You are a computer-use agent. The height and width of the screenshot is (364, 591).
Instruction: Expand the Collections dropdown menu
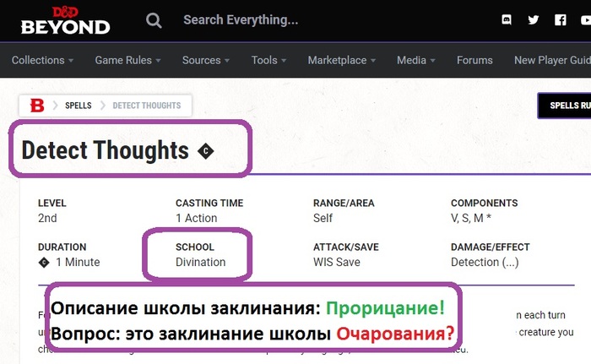[42, 61]
